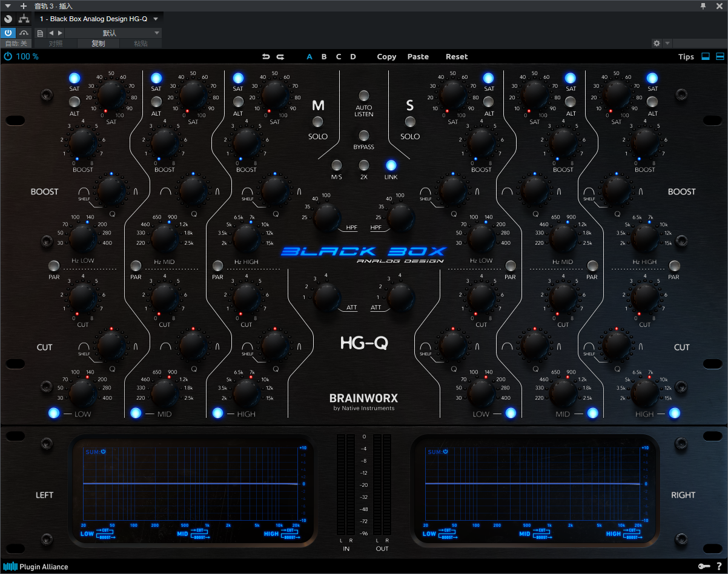
Task: Click the single-panel view icon after Tips
Action: pos(706,56)
